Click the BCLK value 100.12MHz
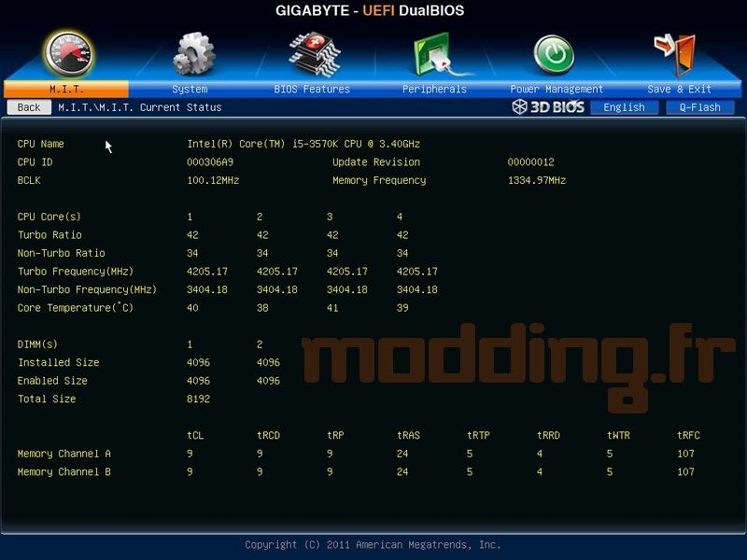This screenshot has height=560, width=747. (213, 180)
